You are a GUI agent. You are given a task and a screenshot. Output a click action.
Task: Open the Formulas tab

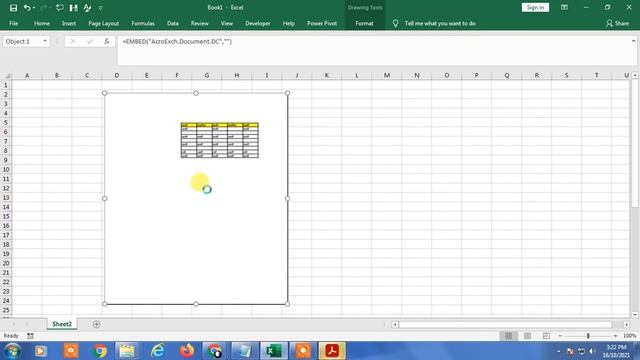pos(143,23)
